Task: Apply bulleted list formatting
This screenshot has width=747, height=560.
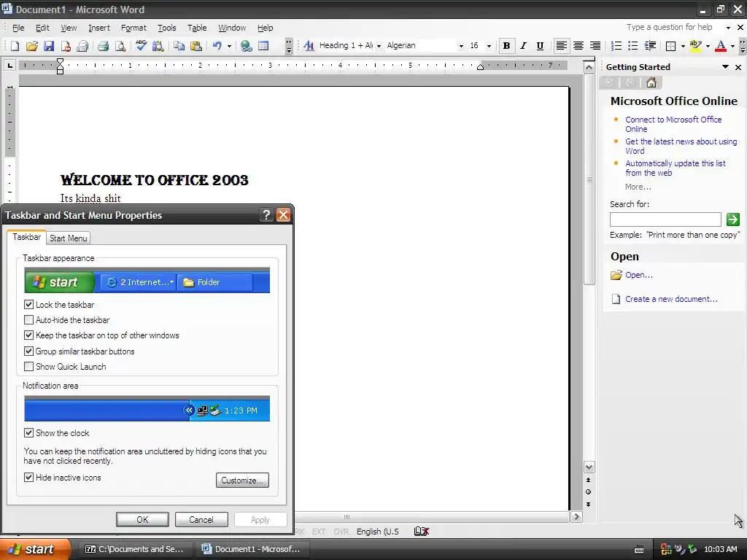Action: (x=632, y=46)
